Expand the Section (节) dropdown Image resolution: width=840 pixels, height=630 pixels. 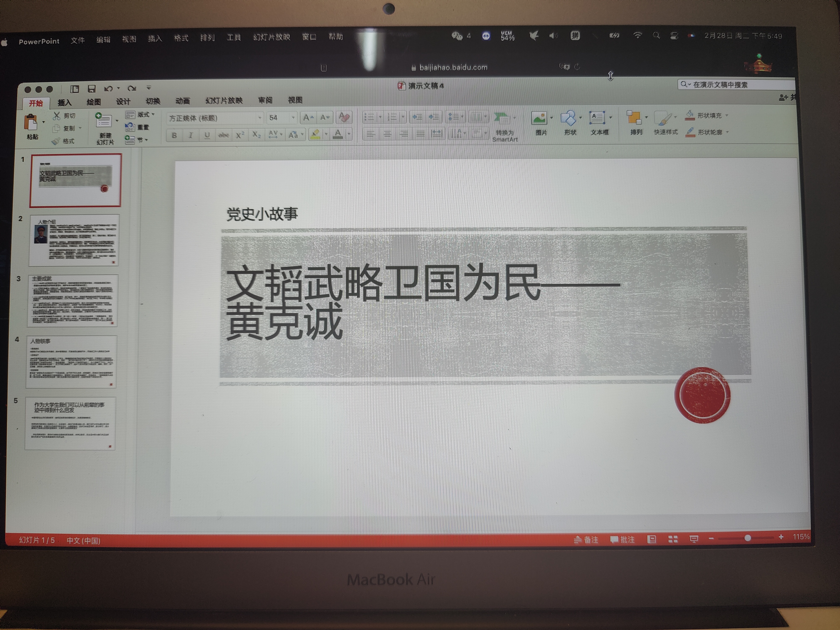point(146,140)
